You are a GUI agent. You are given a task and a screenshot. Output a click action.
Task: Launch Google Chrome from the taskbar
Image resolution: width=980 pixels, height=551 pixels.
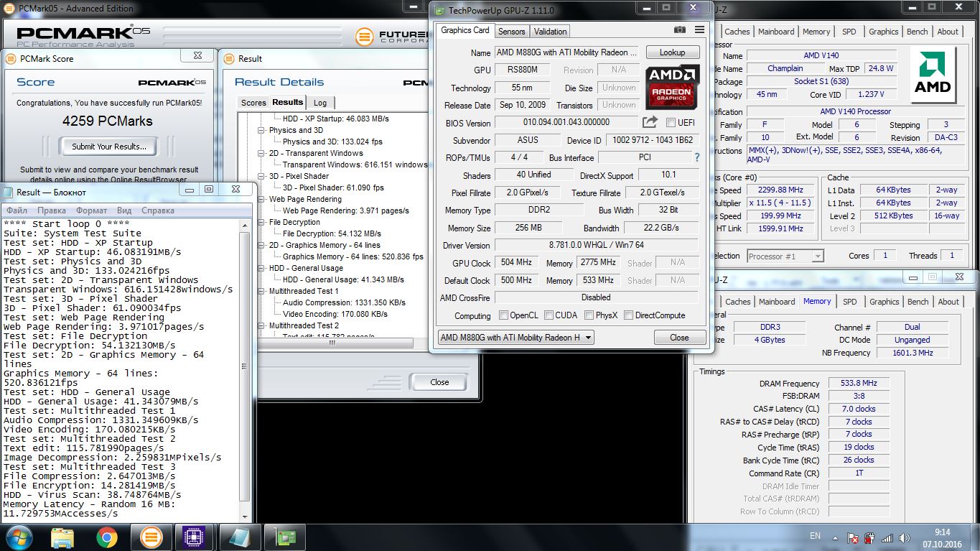click(x=107, y=537)
